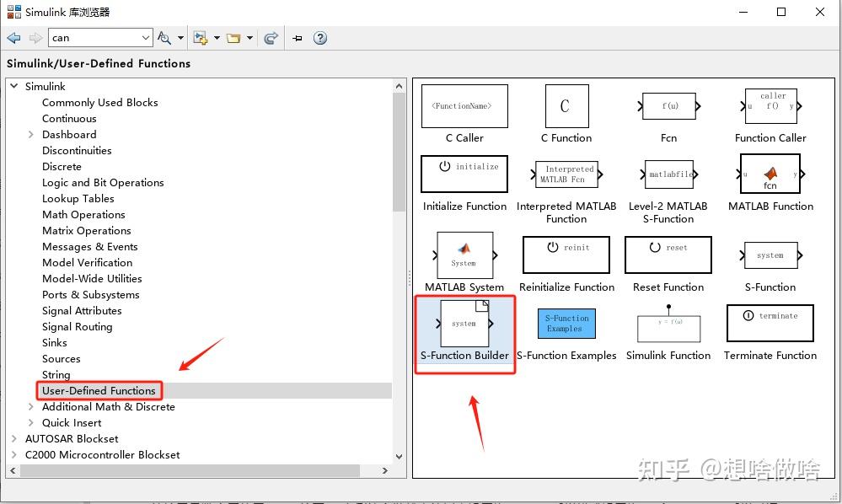Click the refresh library browser icon
Screen dimensions: 842x504
click(x=271, y=38)
